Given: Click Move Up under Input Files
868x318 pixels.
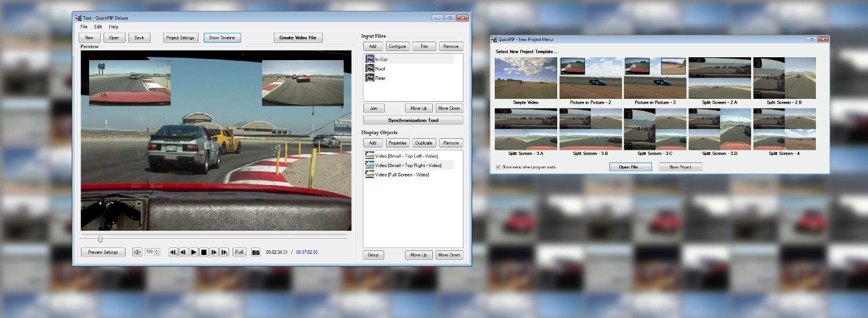Looking at the screenshot, I should click(419, 108).
